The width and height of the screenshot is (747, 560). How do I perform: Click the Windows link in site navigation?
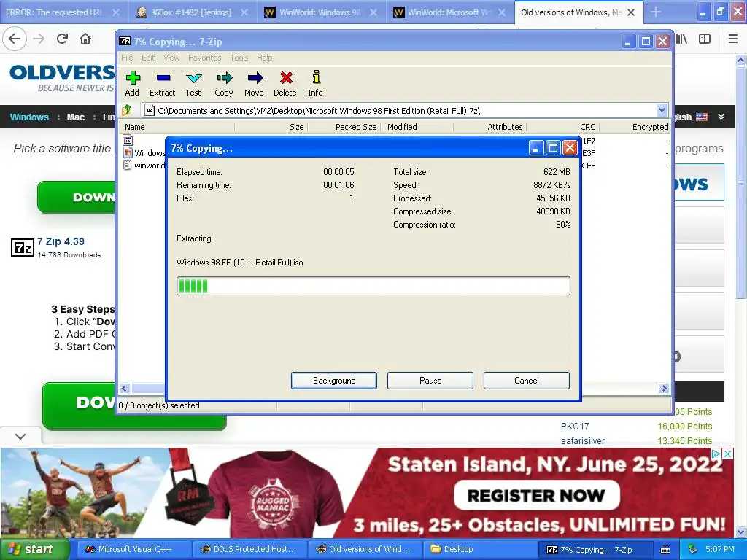point(29,117)
